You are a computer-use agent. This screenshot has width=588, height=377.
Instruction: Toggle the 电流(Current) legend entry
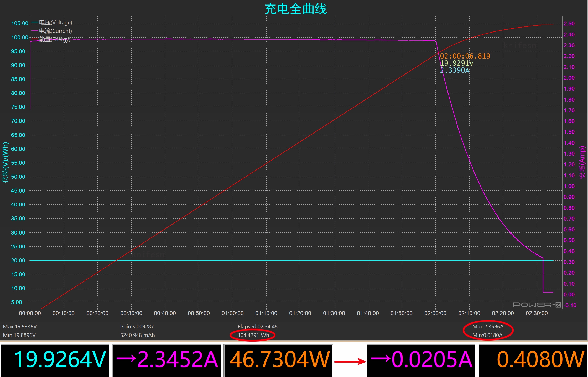[x=55, y=31]
